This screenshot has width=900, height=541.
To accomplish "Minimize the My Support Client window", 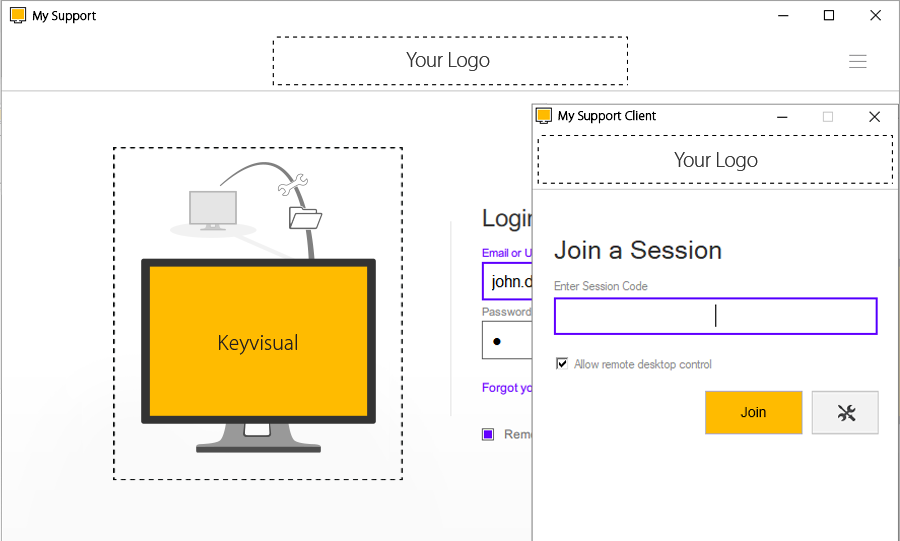I will 782,116.
